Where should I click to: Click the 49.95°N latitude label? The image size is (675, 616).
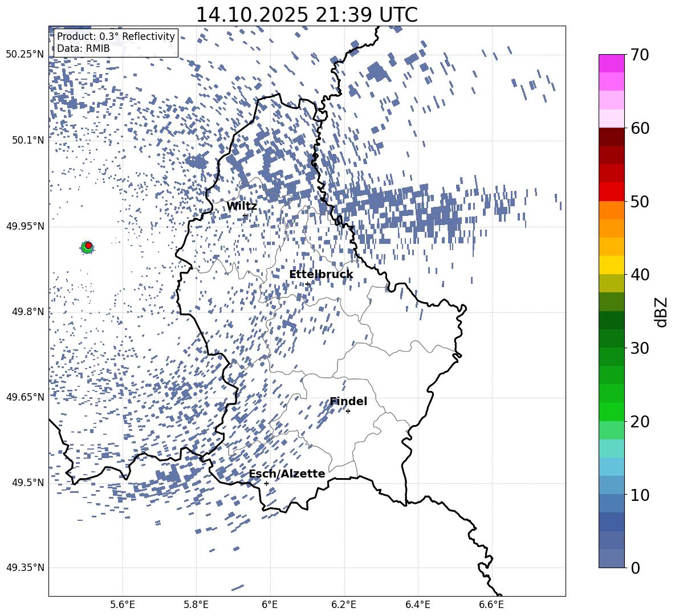point(25,226)
